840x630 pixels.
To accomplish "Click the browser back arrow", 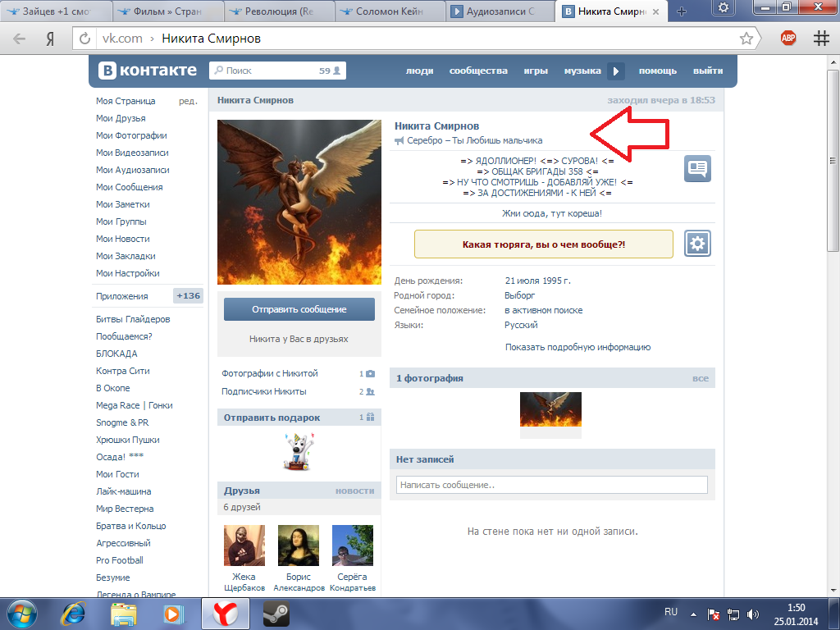I will 20,39.
